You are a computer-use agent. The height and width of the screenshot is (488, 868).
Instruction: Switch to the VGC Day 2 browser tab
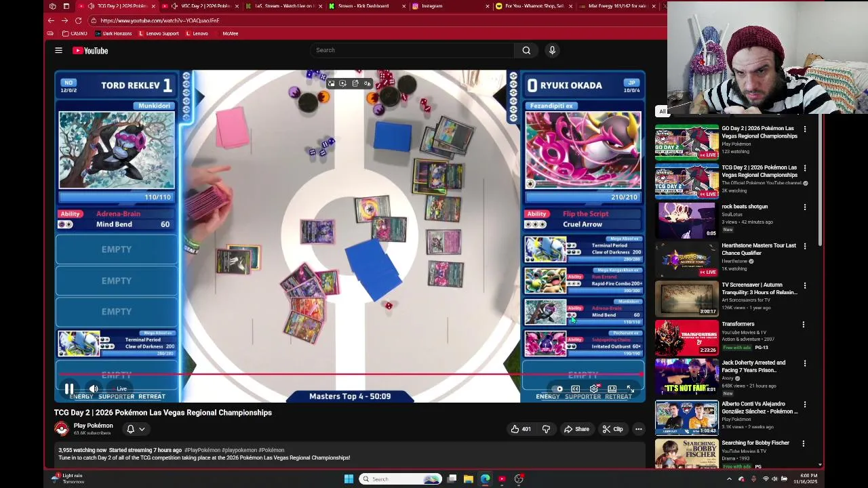[x=202, y=6]
